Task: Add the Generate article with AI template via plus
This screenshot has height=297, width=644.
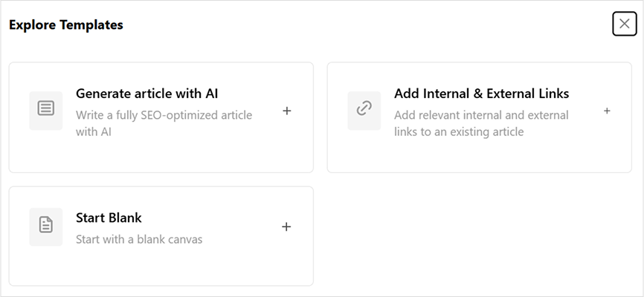Action: [x=287, y=111]
